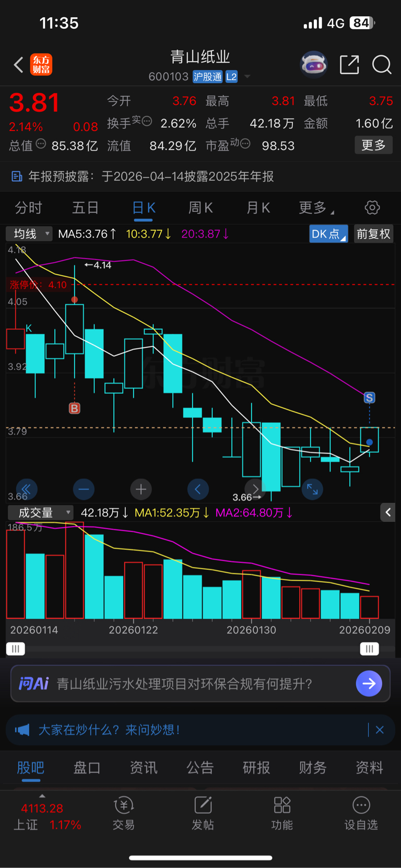Image resolution: width=401 pixels, height=868 pixels.
Task: Toggle 前复权 price adjustment button
Action: (373, 234)
